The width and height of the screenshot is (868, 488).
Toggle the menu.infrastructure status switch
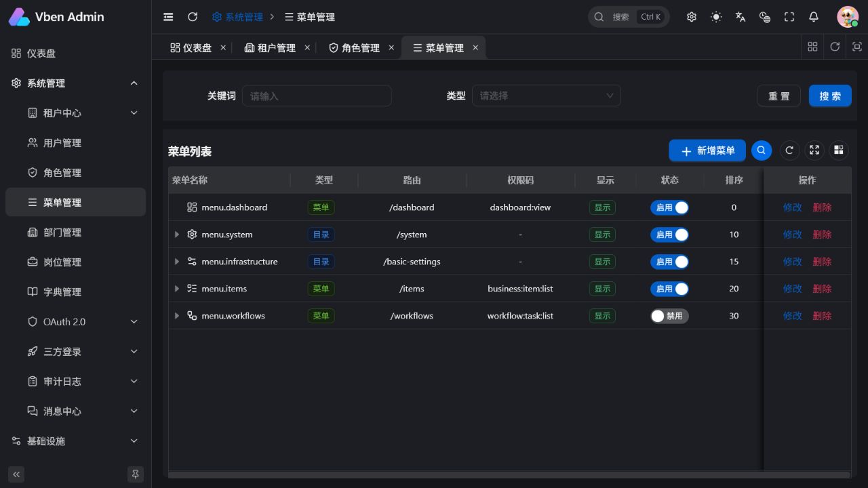point(669,262)
